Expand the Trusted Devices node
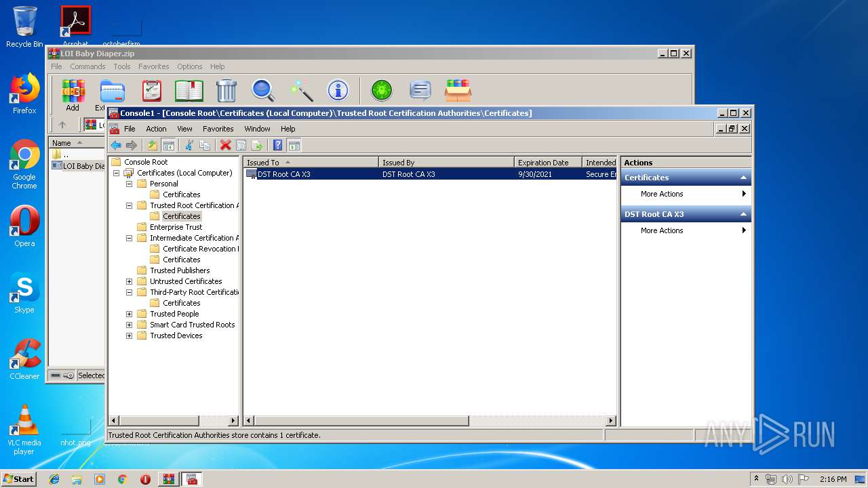 pyautogui.click(x=129, y=335)
